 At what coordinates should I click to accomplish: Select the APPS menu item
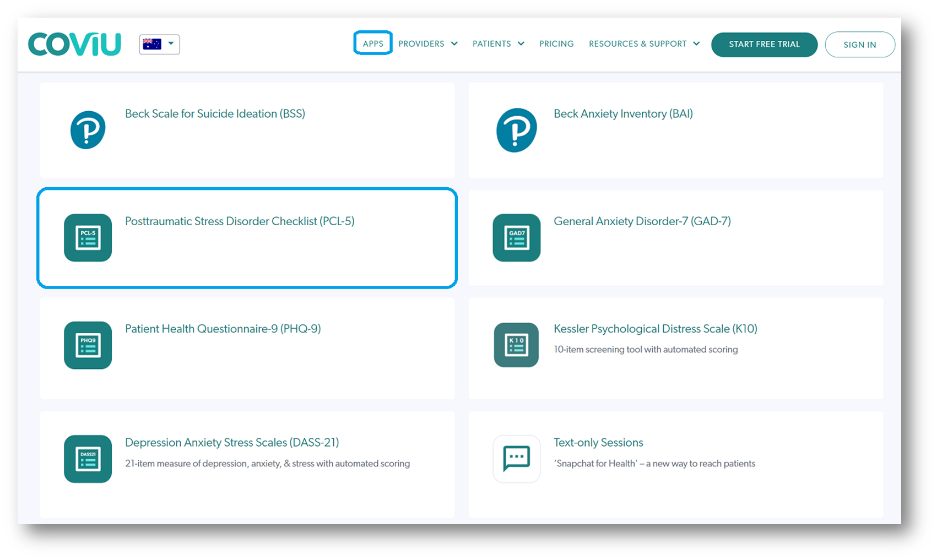(x=373, y=43)
